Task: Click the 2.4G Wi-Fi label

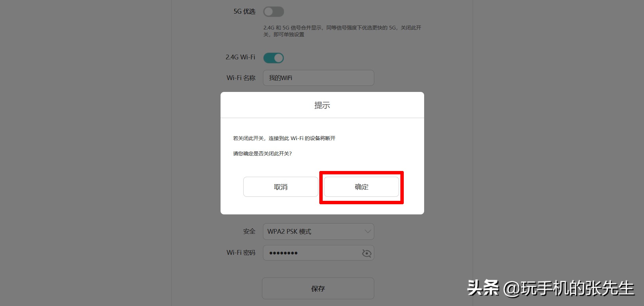Action: click(x=240, y=57)
